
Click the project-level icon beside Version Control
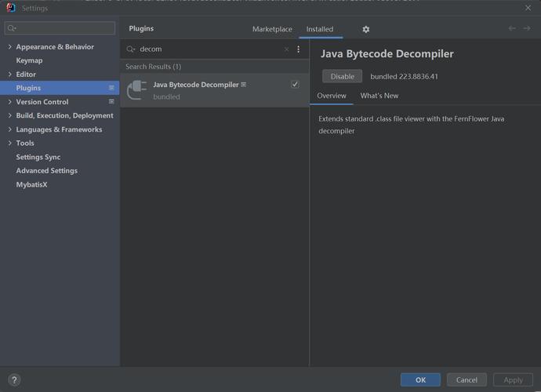coord(111,101)
